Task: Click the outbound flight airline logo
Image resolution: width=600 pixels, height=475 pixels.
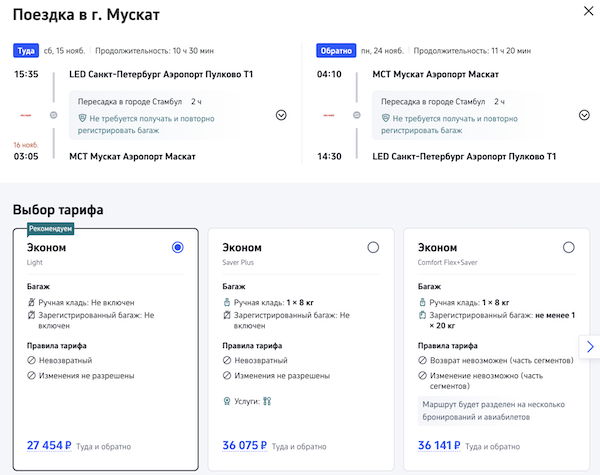Action: [26, 115]
